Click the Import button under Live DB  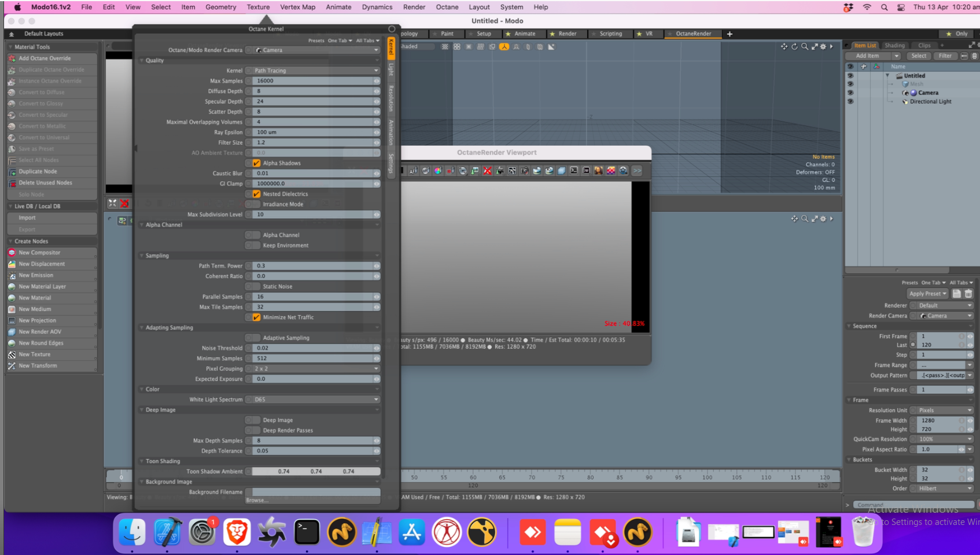[x=51, y=218]
